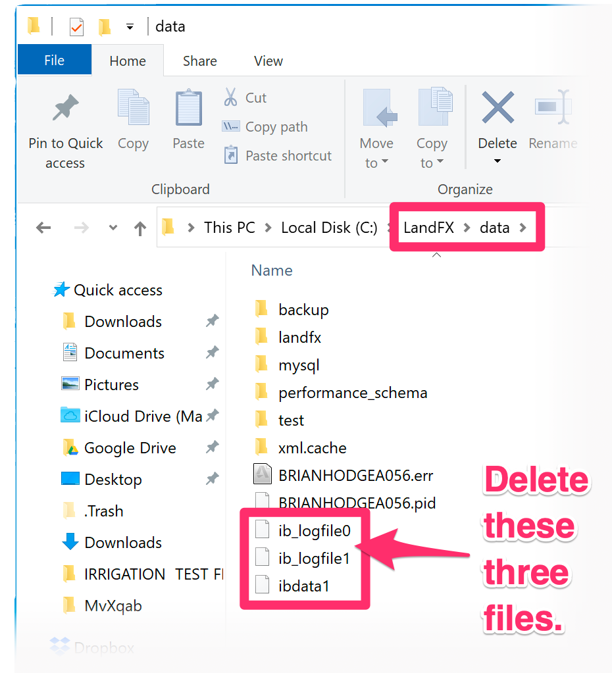Open IRRIGATION TEST folder in navigation pane
Screen dimensions: 612x700
(x=142, y=574)
